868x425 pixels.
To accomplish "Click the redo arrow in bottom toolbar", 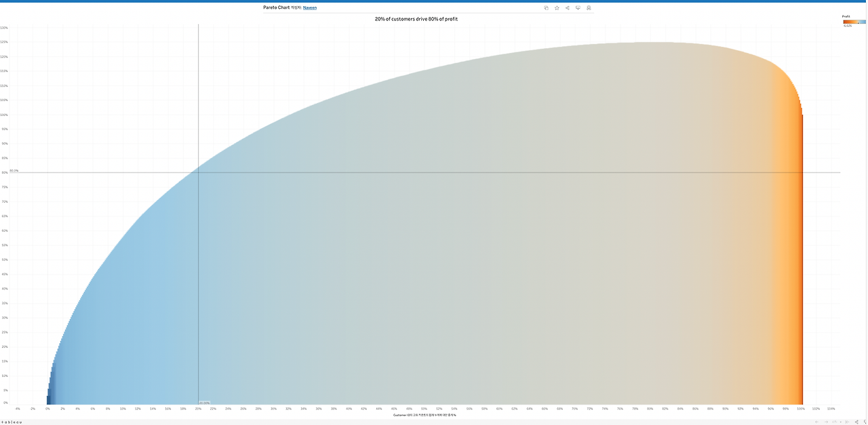I will (x=826, y=422).
